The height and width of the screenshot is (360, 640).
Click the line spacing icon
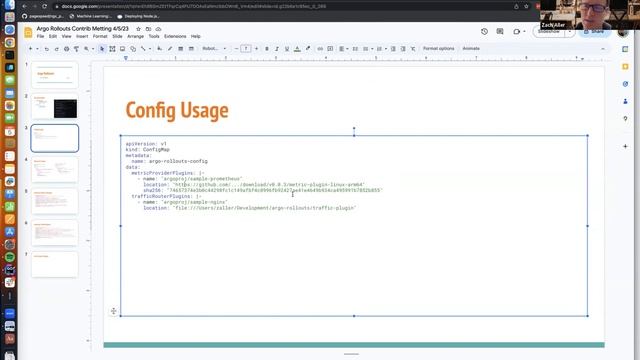355,49
